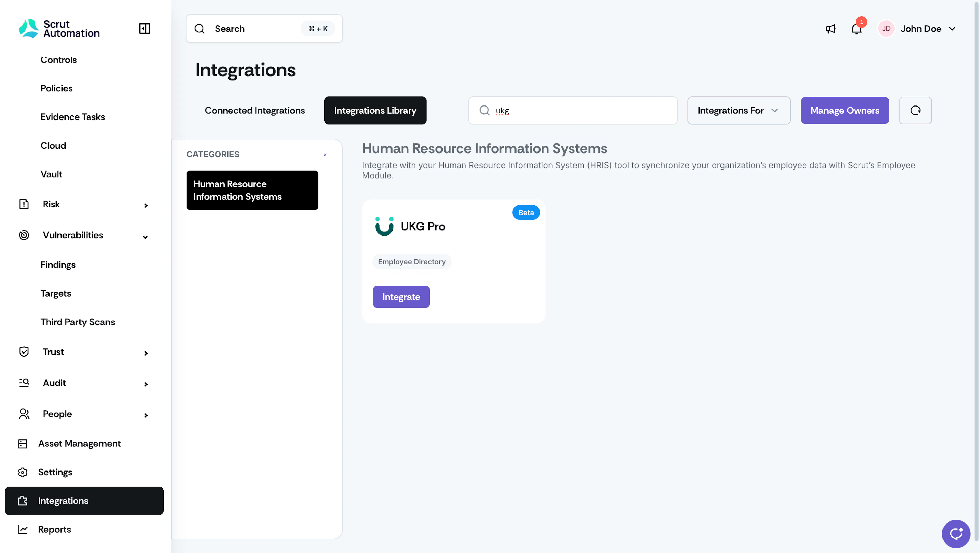Click the Employee Directory tag
This screenshot has height=553, width=980.
(412, 262)
